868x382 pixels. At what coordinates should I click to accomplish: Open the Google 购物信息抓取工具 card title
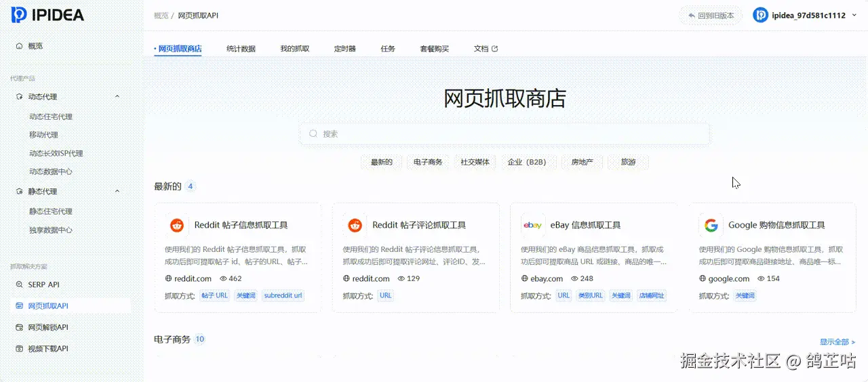pyautogui.click(x=776, y=225)
